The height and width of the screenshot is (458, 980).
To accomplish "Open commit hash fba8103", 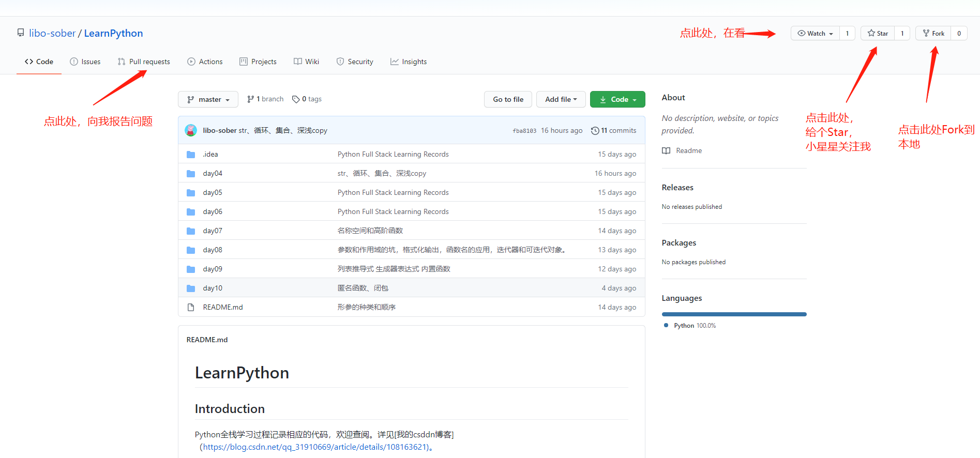I will click(524, 131).
